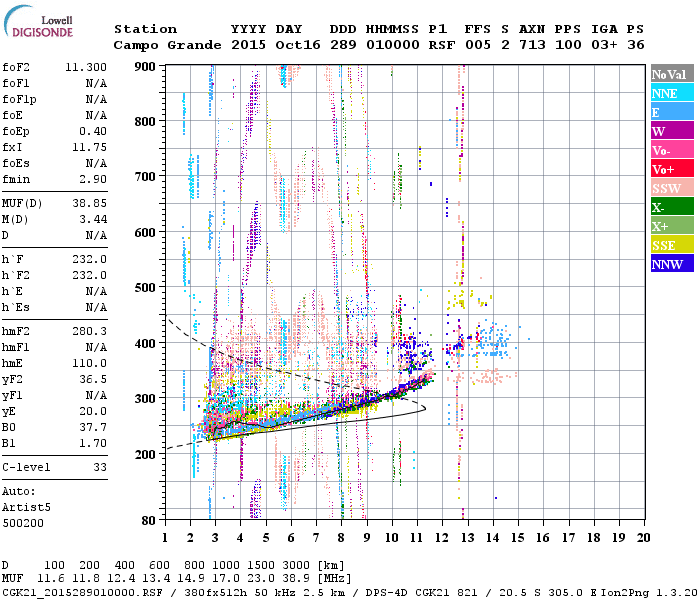Select the W purple legend swatch
700x600 pixels.
672,131
